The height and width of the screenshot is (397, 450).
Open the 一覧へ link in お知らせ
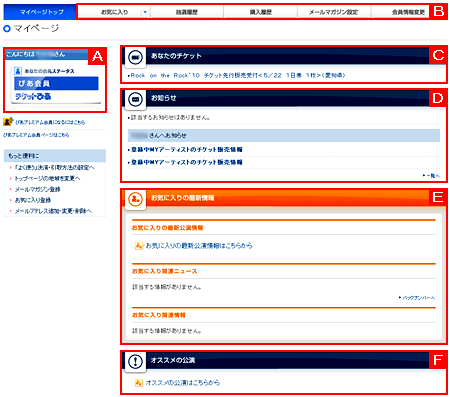[x=433, y=176]
